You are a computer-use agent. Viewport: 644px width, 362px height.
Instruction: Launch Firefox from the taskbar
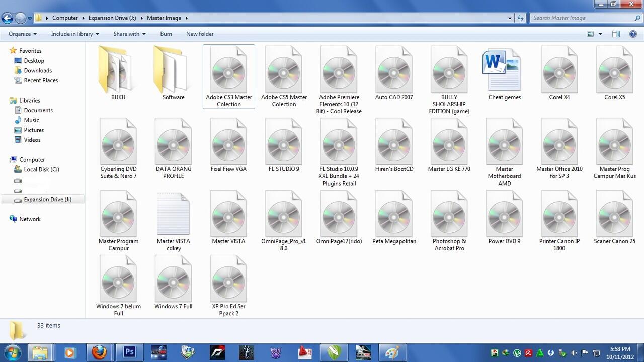pyautogui.click(x=99, y=352)
